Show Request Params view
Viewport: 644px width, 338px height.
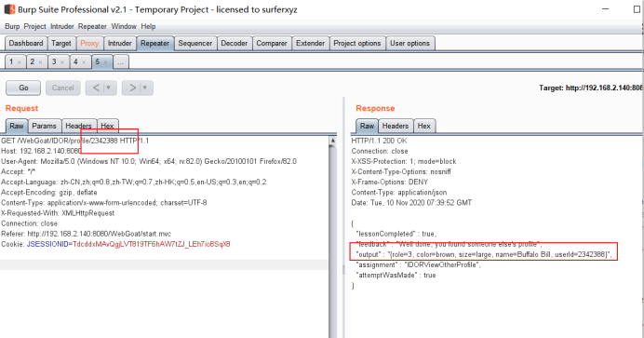(x=44, y=126)
